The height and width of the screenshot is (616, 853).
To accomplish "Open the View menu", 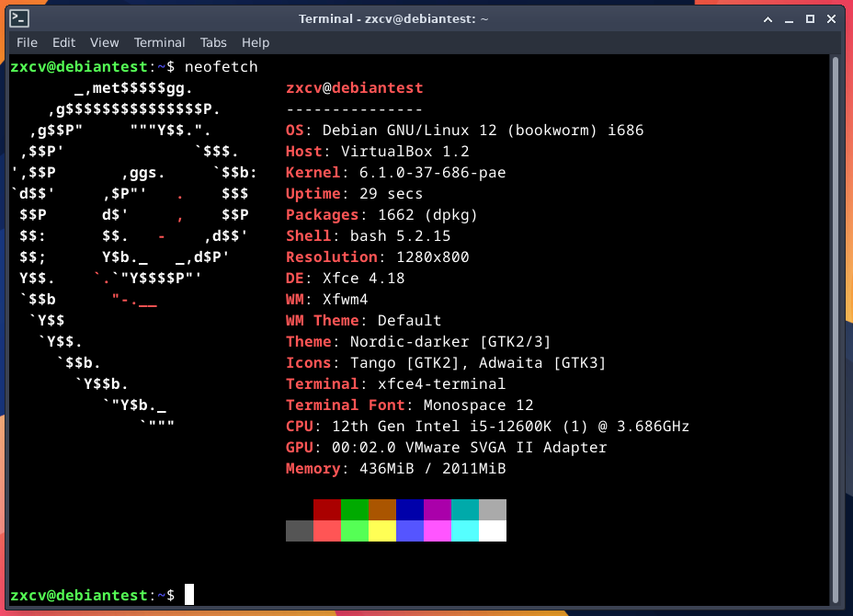I will (104, 42).
